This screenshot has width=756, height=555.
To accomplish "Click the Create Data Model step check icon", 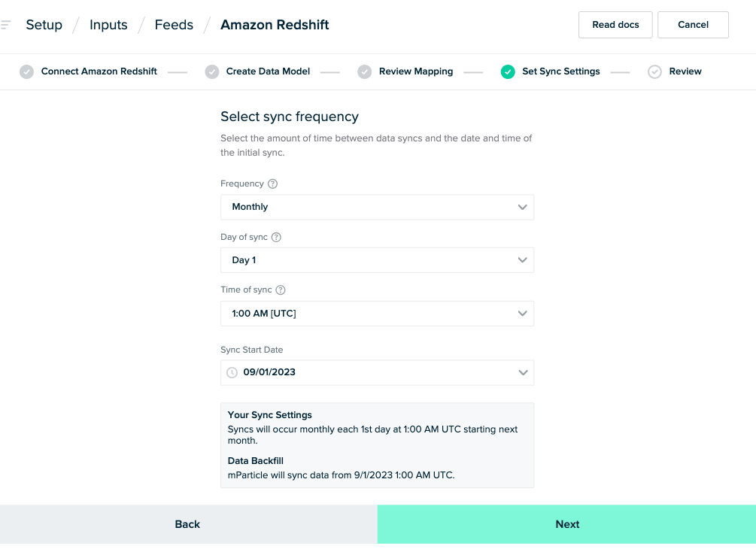I will 211,71.
